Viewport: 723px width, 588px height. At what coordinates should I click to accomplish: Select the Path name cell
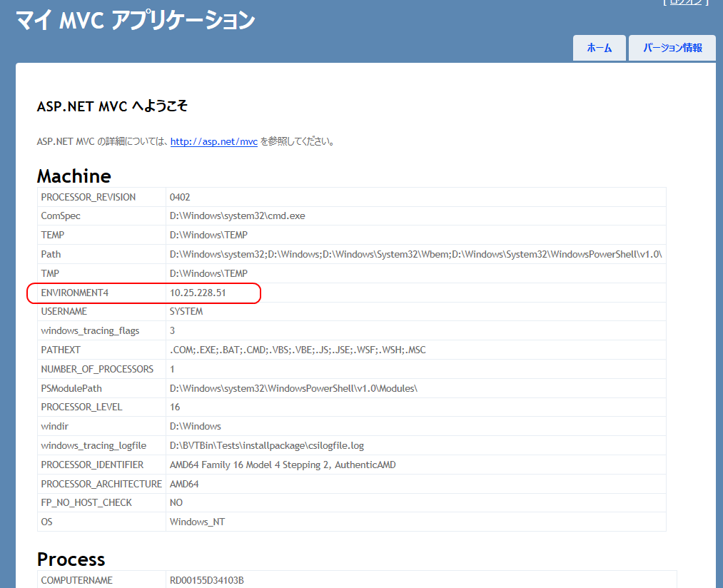click(101, 254)
